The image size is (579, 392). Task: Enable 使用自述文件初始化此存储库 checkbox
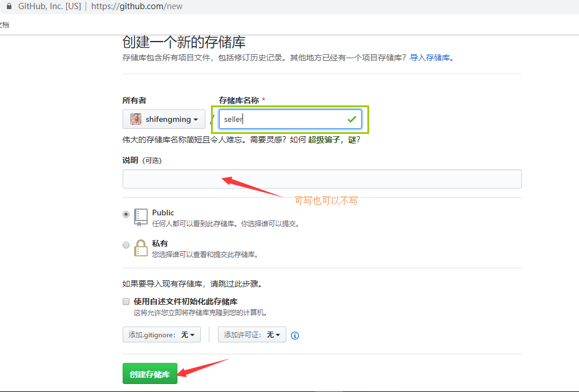[x=126, y=301]
